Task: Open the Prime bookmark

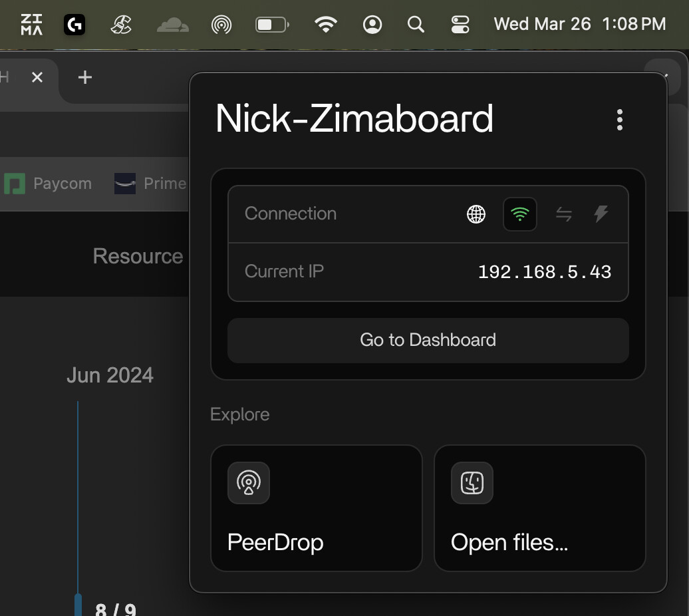Action: 150,184
